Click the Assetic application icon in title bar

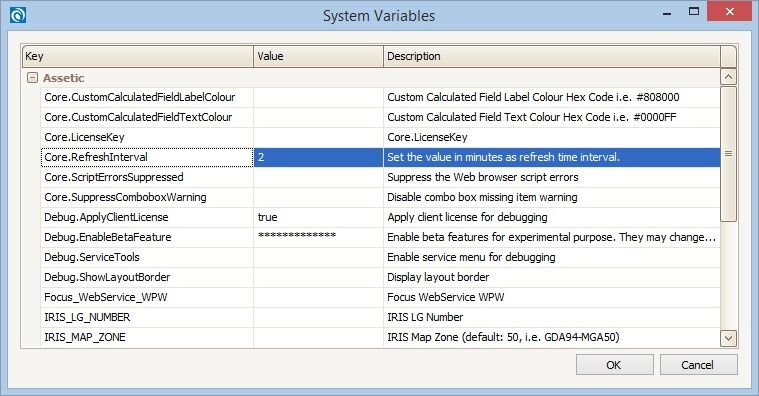[x=18, y=15]
